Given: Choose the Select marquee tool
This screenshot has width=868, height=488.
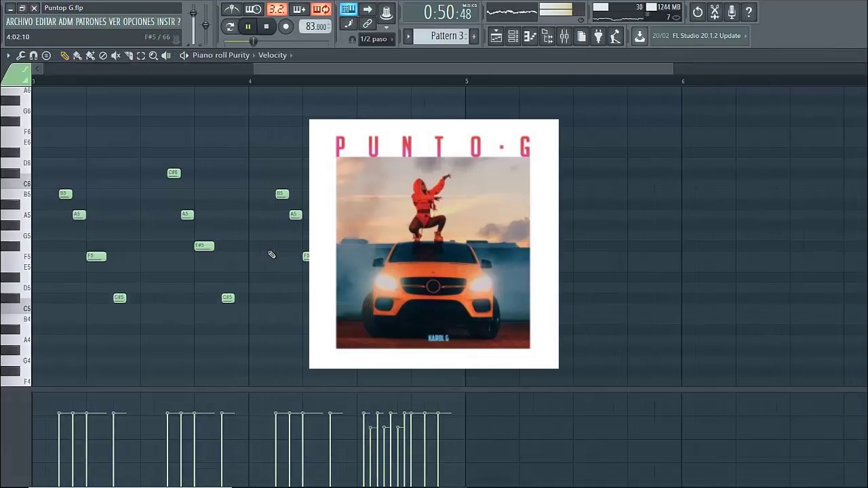Looking at the screenshot, I should click(141, 56).
